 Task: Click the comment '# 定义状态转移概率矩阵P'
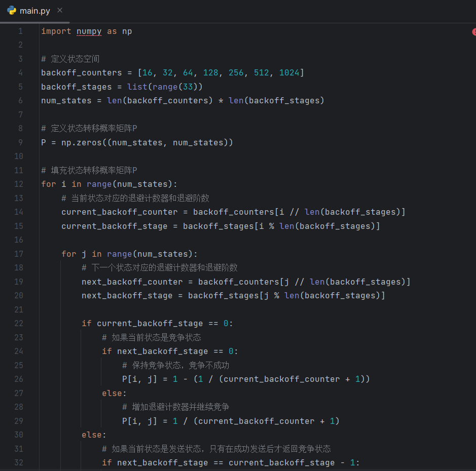[89, 128]
